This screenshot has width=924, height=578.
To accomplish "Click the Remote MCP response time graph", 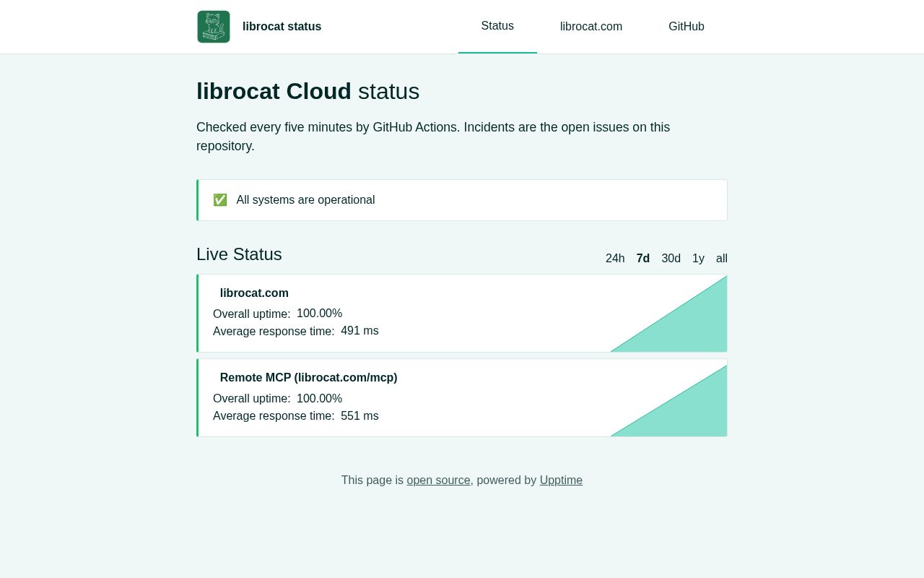I will pyautogui.click(x=668, y=400).
